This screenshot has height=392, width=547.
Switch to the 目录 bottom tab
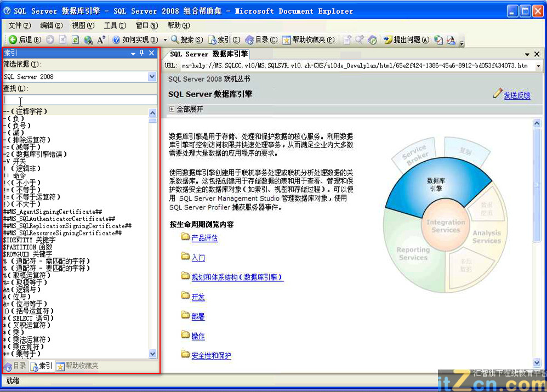click(15, 366)
